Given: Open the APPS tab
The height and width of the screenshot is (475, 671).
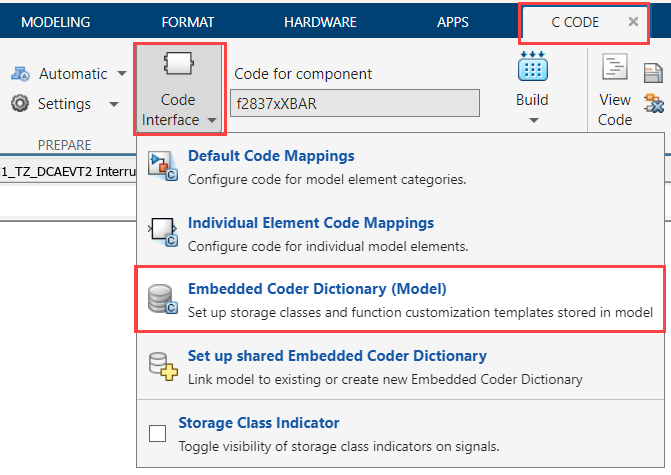Looking at the screenshot, I should 452,22.
